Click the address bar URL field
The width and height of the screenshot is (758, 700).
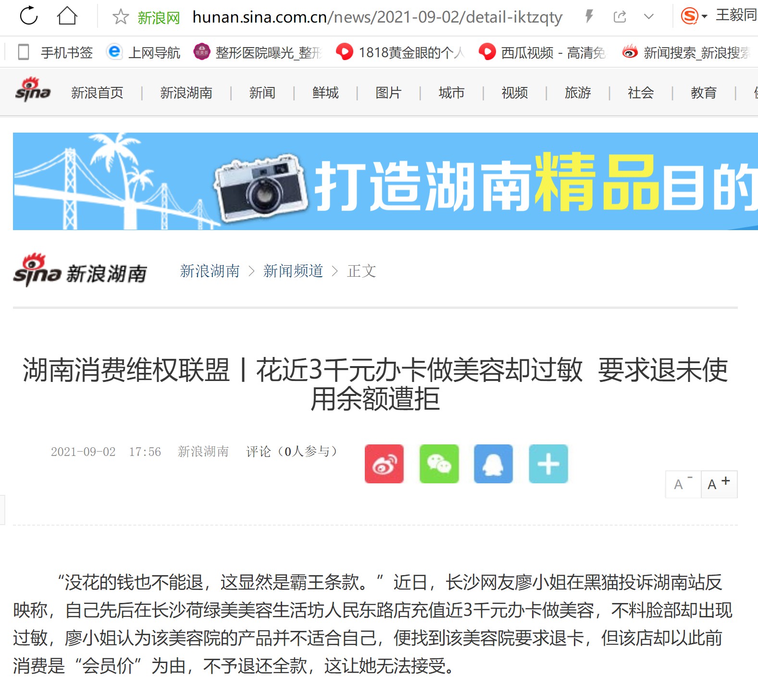pyautogui.click(x=377, y=17)
